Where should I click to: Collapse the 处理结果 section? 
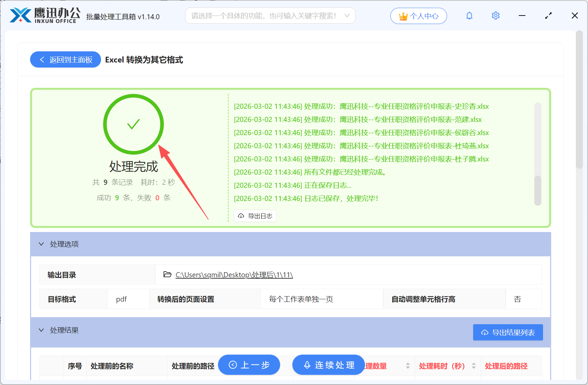(x=41, y=330)
